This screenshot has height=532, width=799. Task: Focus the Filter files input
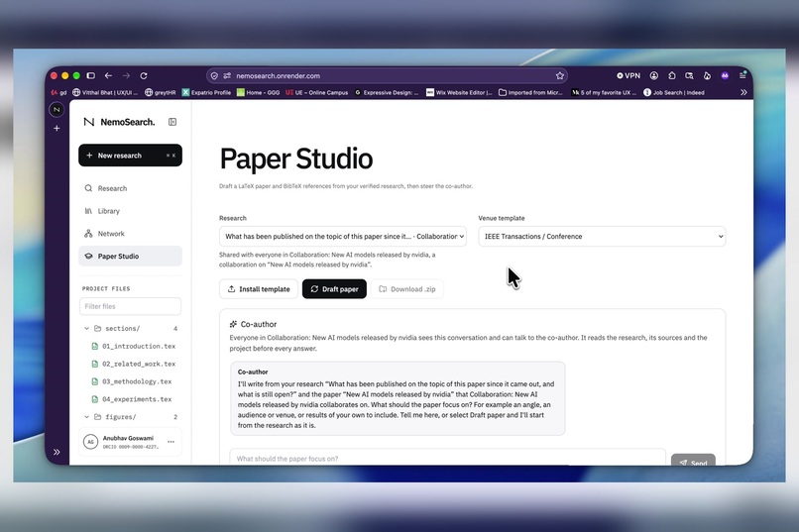pyautogui.click(x=130, y=306)
